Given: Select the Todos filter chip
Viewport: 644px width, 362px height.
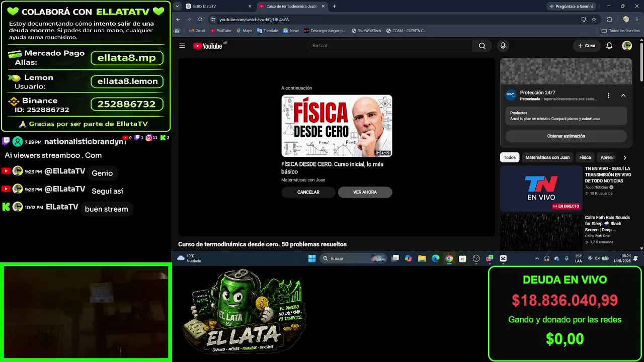Looking at the screenshot, I should [x=510, y=157].
